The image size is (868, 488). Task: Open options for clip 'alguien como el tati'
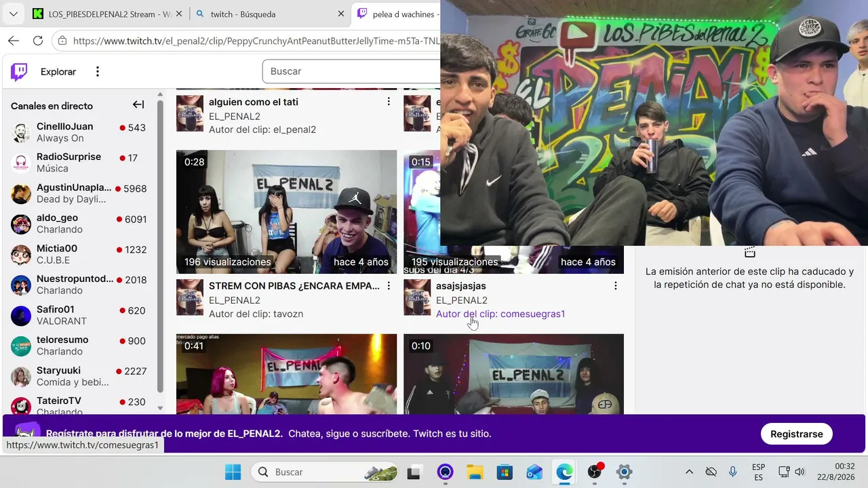click(x=389, y=102)
